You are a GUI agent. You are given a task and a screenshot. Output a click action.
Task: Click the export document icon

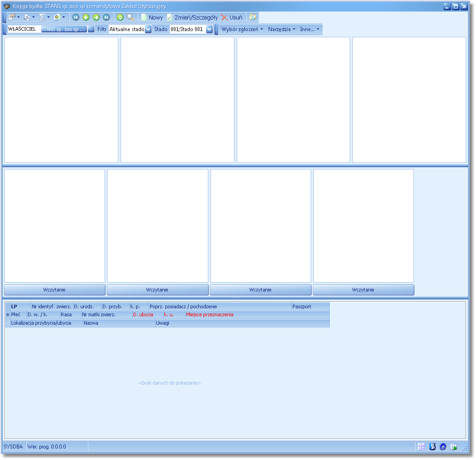click(x=57, y=17)
